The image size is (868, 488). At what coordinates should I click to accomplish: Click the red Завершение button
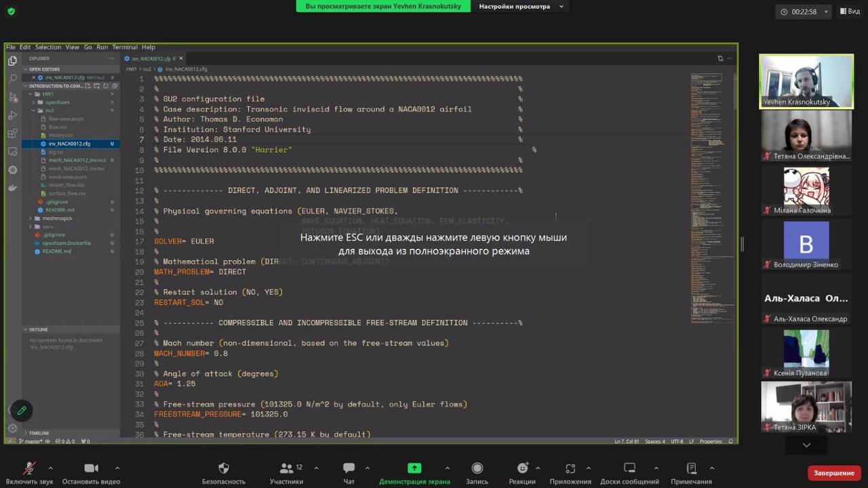(x=833, y=472)
